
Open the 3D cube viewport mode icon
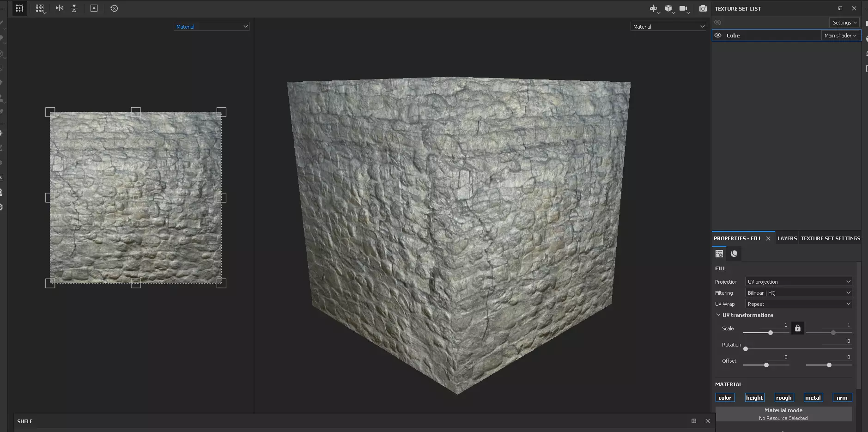click(668, 8)
